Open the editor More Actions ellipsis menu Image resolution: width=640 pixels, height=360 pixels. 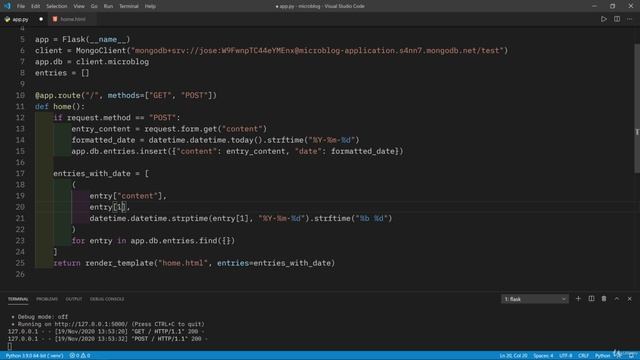point(629,19)
